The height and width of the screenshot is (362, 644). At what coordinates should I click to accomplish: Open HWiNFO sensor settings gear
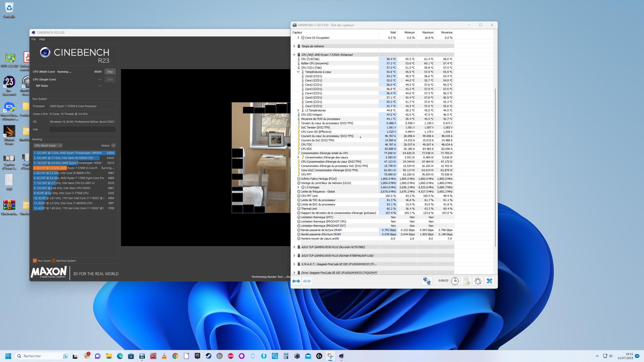pyautogui.click(x=478, y=281)
